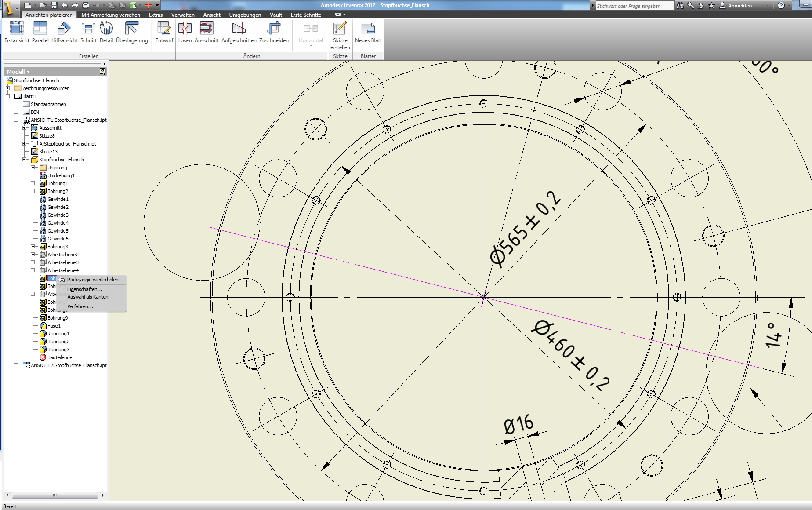Image resolution: width=812 pixels, height=510 pixels.
Task: Select Fase1 in model tree
Action: click(x=54, y=326)
